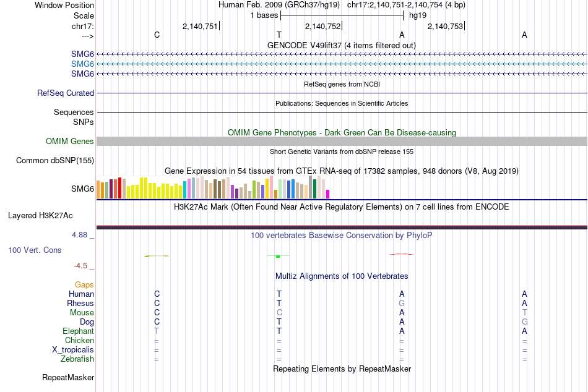
Task: Select the Layered H3K27Ac track label
Action: 40,216
